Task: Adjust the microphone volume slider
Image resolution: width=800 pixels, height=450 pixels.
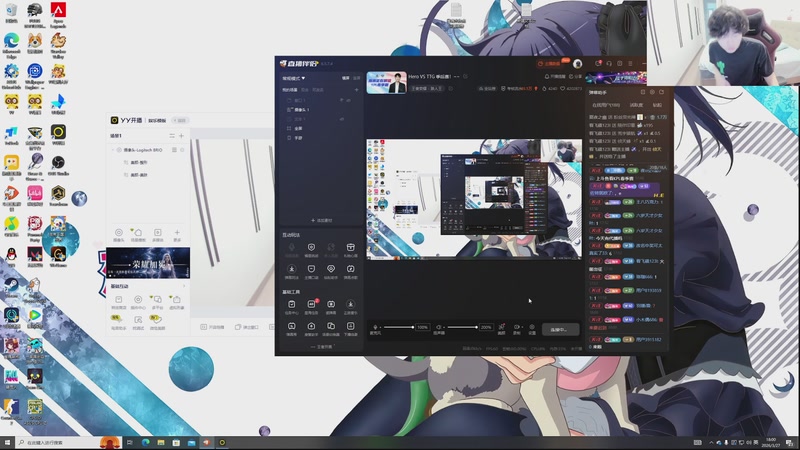Action: point(398,327)
